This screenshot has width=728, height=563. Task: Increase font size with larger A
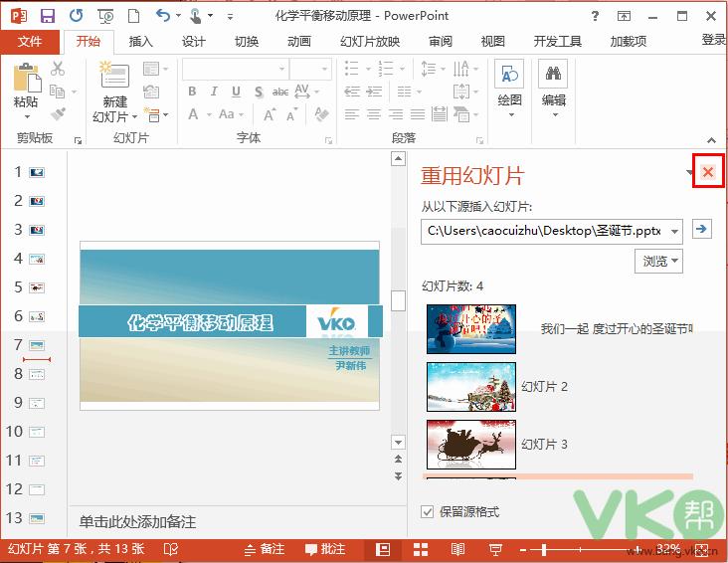[270, 114]
